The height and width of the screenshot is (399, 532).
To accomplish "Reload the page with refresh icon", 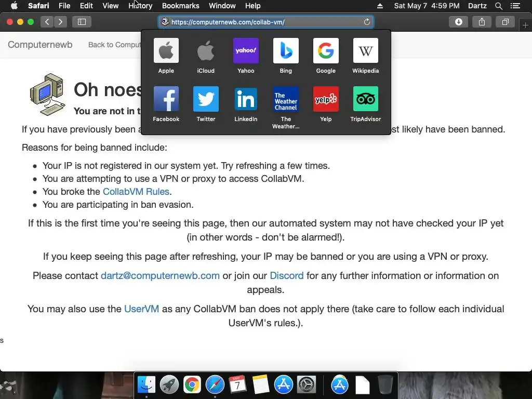I will coord(367,22).
